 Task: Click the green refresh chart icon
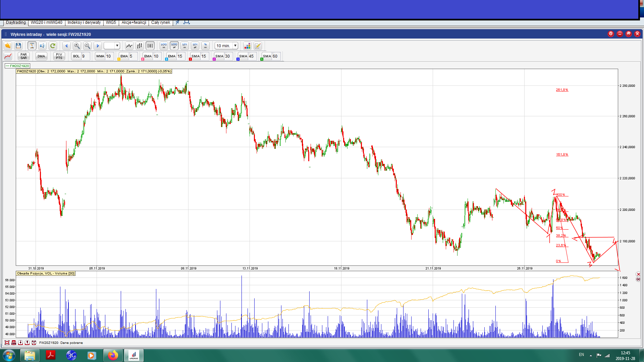(x=53, y=46)
